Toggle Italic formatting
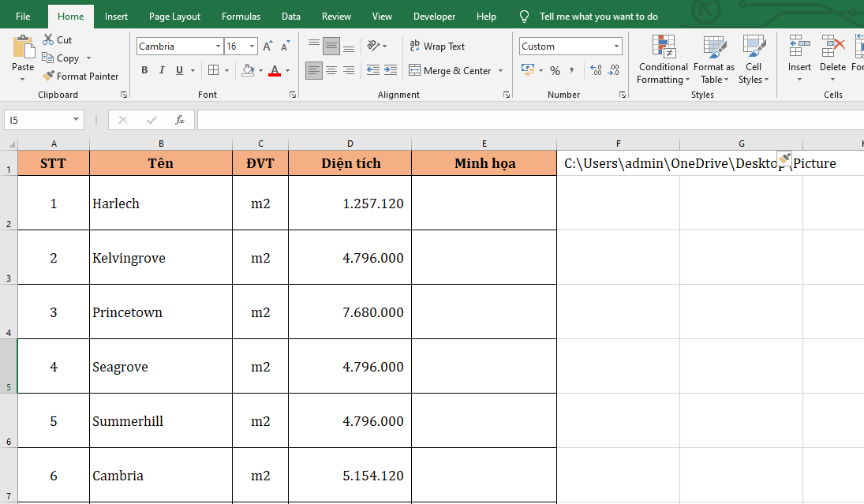The image size is (864, 504). tap(163, 70)
